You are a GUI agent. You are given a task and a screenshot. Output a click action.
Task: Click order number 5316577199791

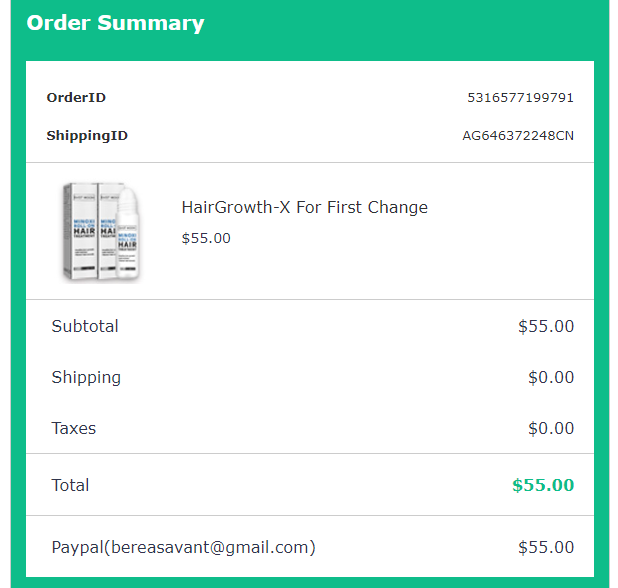point(520,98)
